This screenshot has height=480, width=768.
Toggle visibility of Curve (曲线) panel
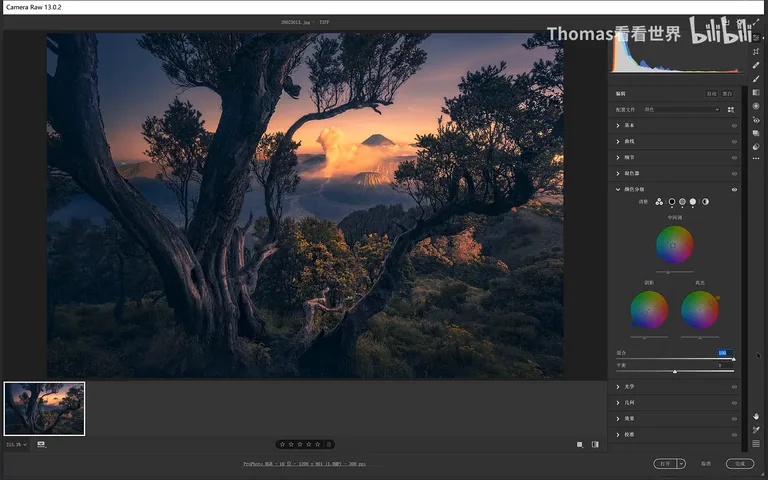(734, 142)
